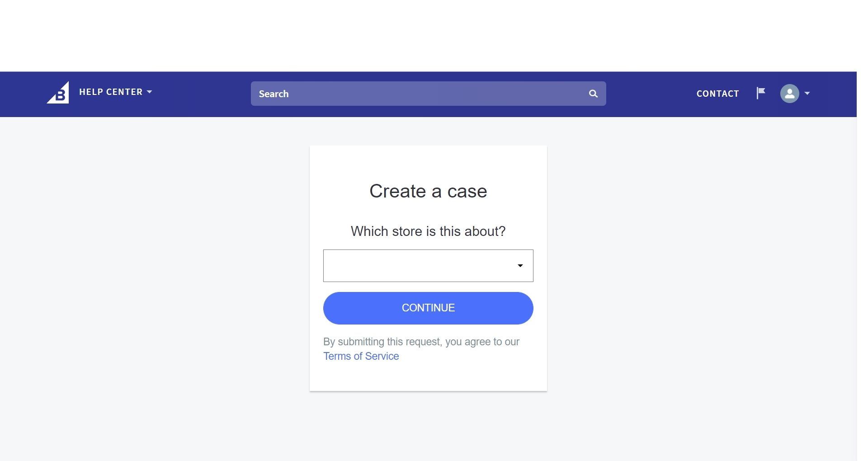This screenshot has width=868, height=461.
Task: Click the "Which store is this about?" label
Action: (x=428, y=231)
